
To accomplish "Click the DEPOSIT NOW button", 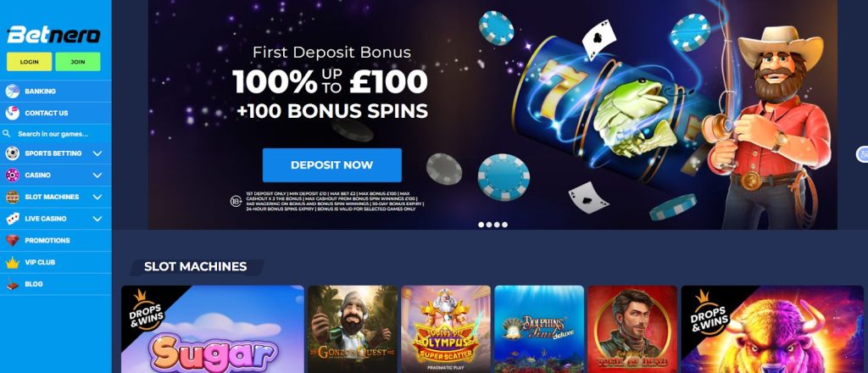I will click(x=332, y=165).
